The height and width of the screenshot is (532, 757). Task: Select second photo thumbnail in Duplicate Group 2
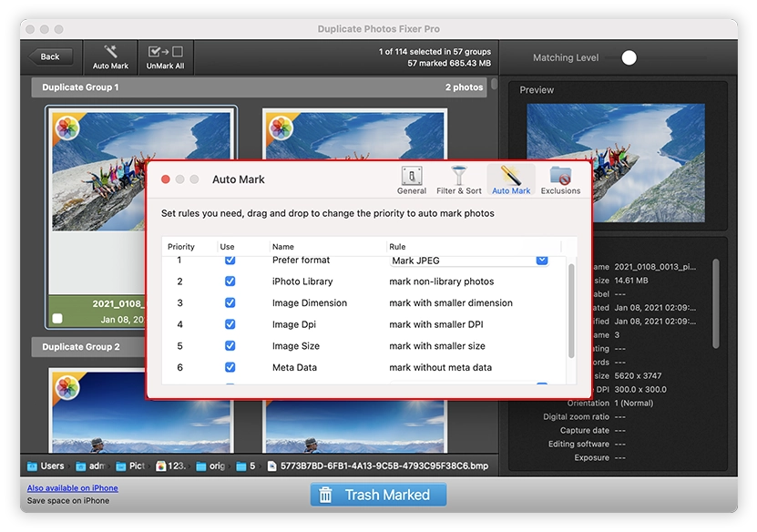(355, 426)
